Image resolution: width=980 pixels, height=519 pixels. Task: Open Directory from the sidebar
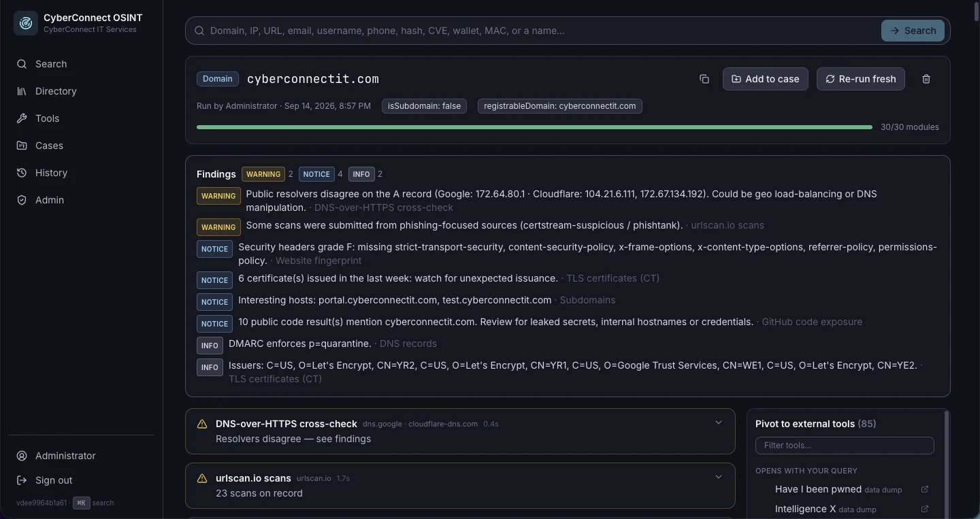(82, 91)
